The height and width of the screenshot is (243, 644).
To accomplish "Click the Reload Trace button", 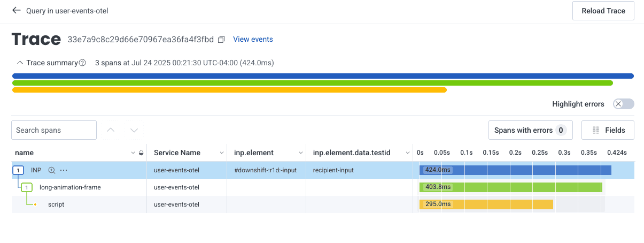I will (603, 11).
